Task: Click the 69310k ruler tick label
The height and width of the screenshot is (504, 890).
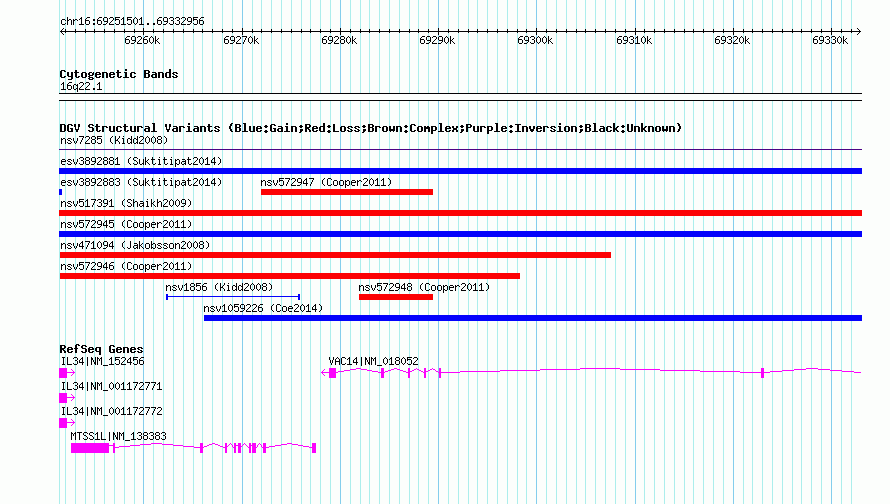Action: pos(634,40)
